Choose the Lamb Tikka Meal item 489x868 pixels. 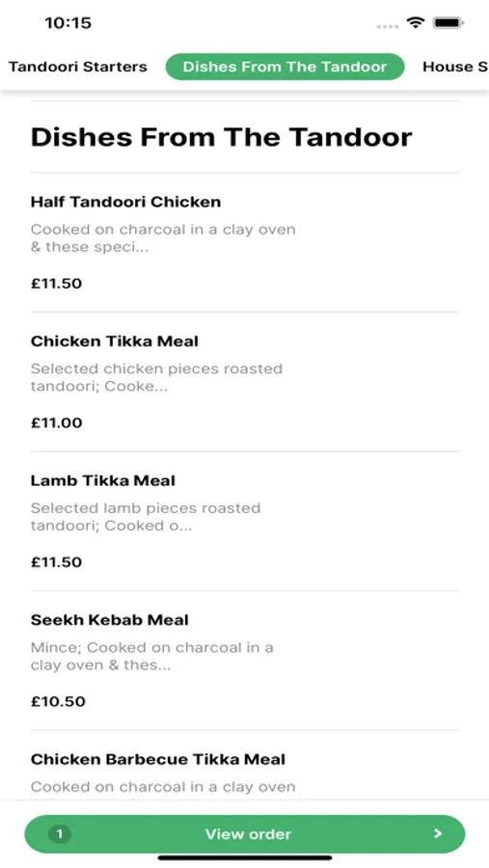pyautogui.click(x=245, y=522)
